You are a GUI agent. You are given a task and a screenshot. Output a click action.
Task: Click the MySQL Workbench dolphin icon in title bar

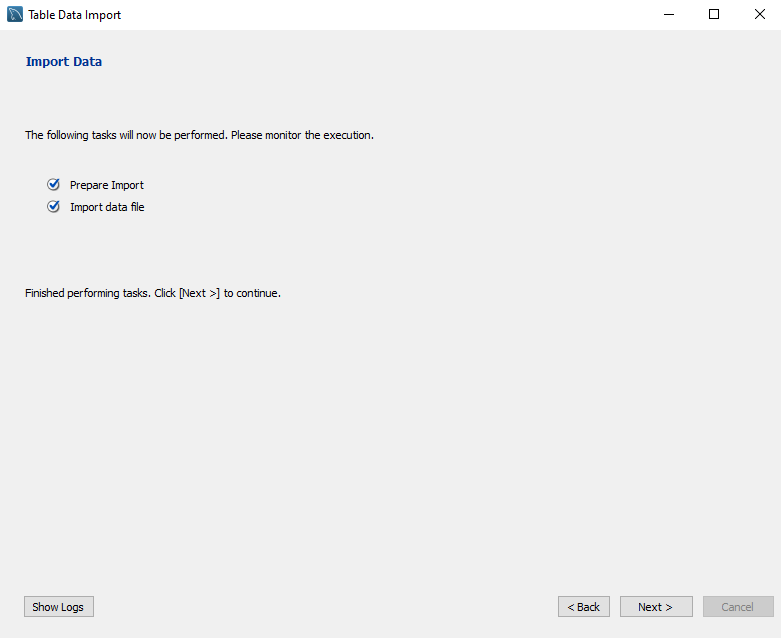[x=15, y=14]
